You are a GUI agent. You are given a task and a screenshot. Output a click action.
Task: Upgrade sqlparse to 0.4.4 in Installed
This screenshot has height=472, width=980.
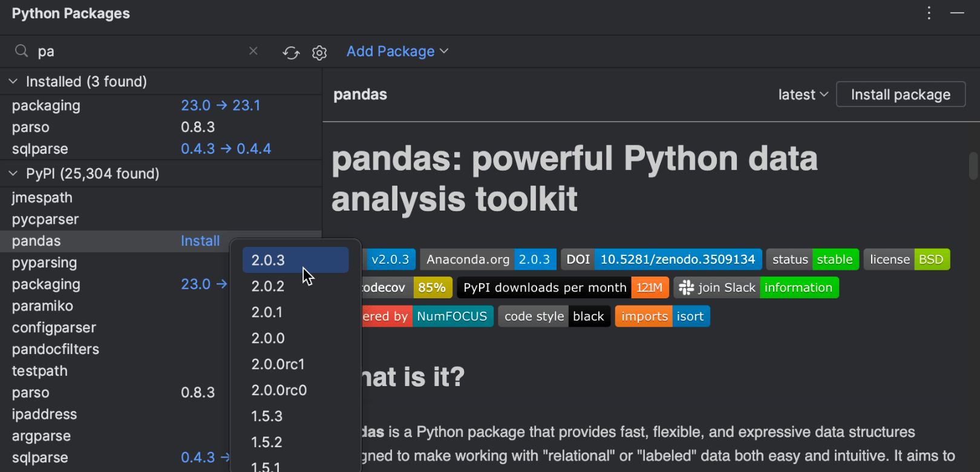pos(226,149)
